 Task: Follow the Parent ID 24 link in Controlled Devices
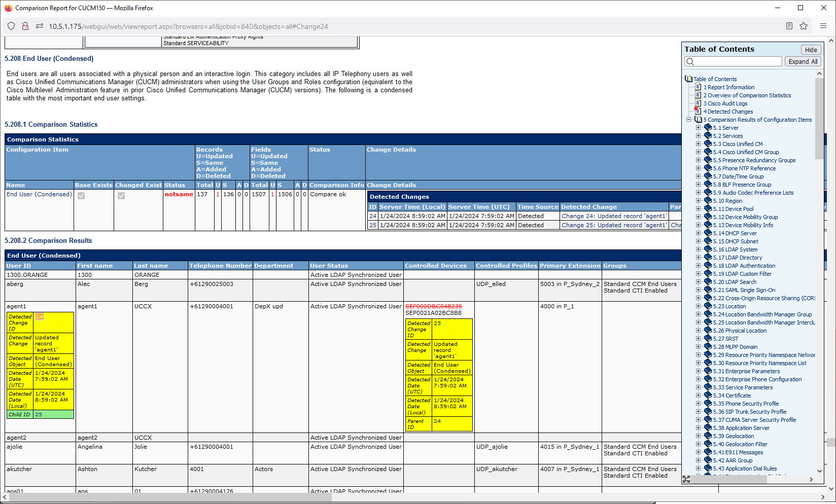pos(437,421)
